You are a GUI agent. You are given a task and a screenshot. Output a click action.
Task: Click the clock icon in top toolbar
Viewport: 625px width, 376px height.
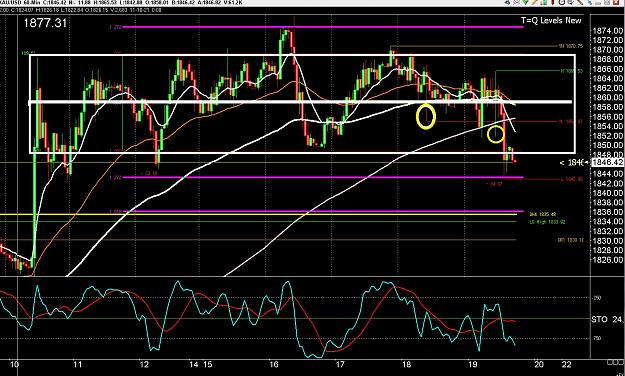(x=562, y=2)
